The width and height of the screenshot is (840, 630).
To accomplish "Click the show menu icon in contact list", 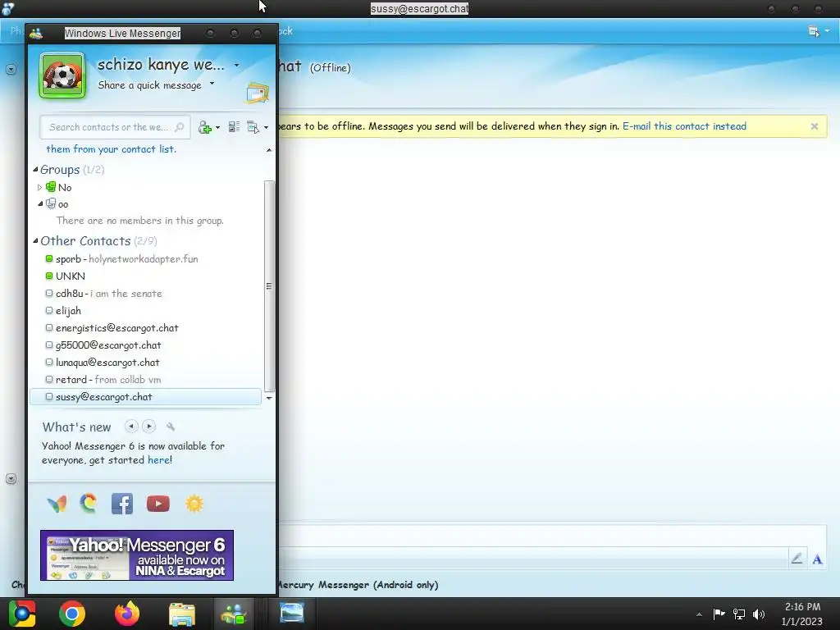I will coord(253,127).
